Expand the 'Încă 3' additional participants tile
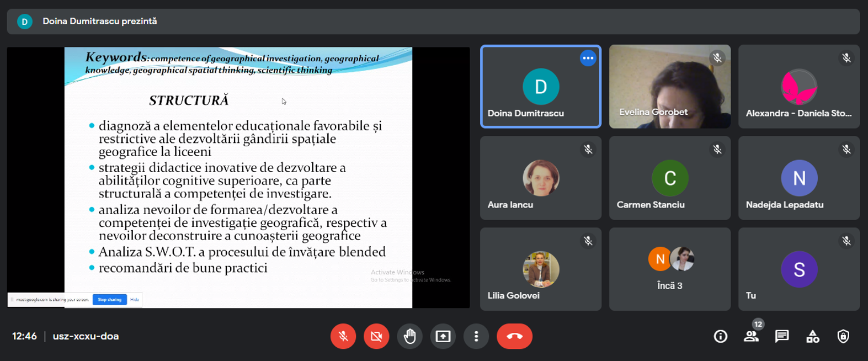 pyautogui.click(x=670, y=269)
